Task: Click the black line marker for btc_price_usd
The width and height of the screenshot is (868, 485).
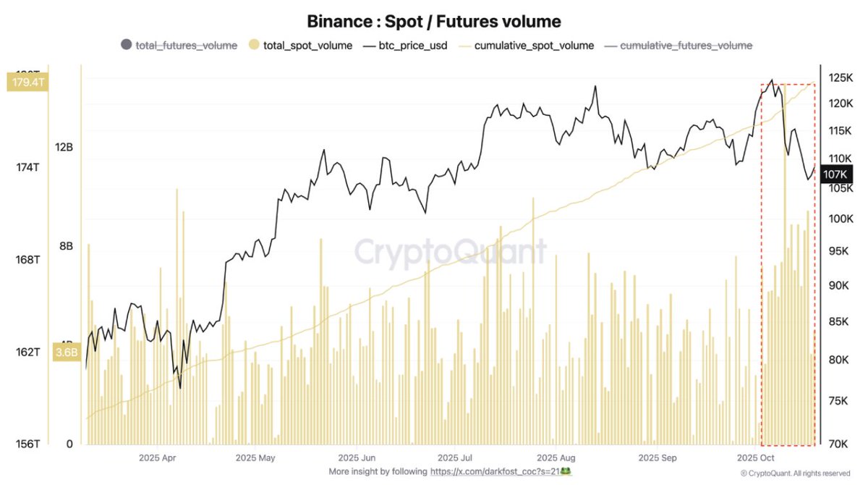Action: click(x=370, y=45)
